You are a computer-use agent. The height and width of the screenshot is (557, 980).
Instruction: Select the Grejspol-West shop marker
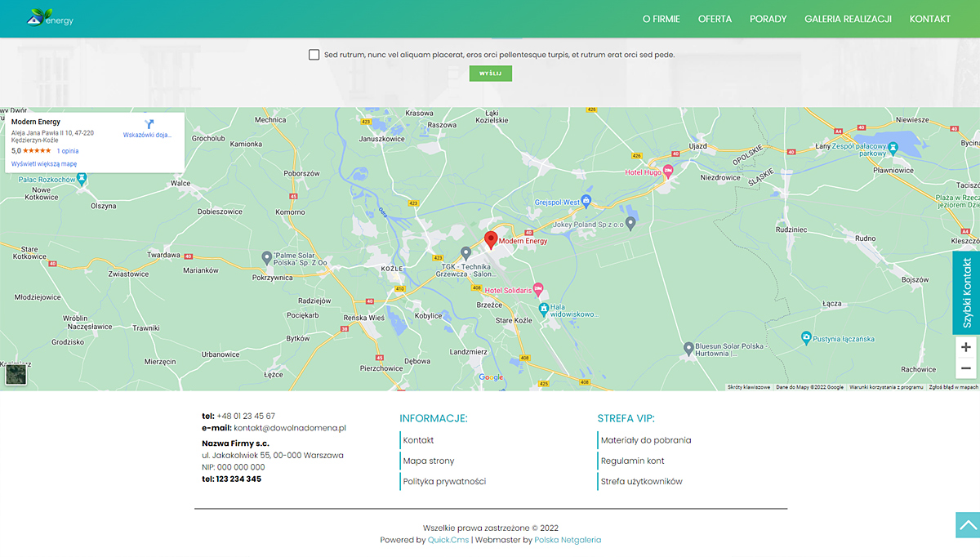(x=586, y=201)
